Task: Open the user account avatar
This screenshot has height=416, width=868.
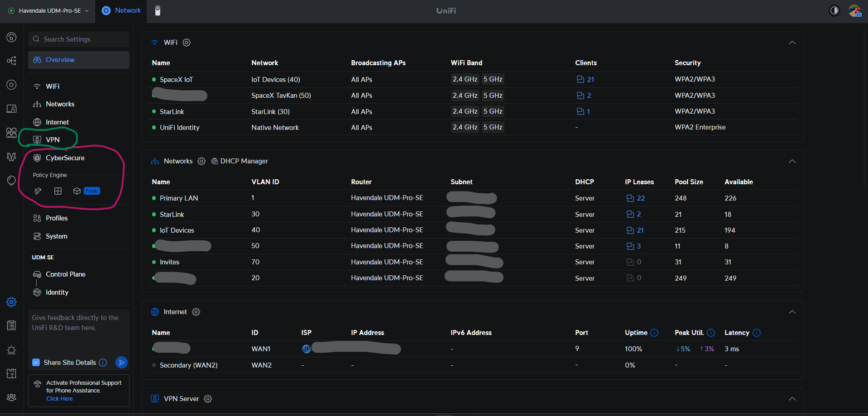Action: [x=854, y=10]
